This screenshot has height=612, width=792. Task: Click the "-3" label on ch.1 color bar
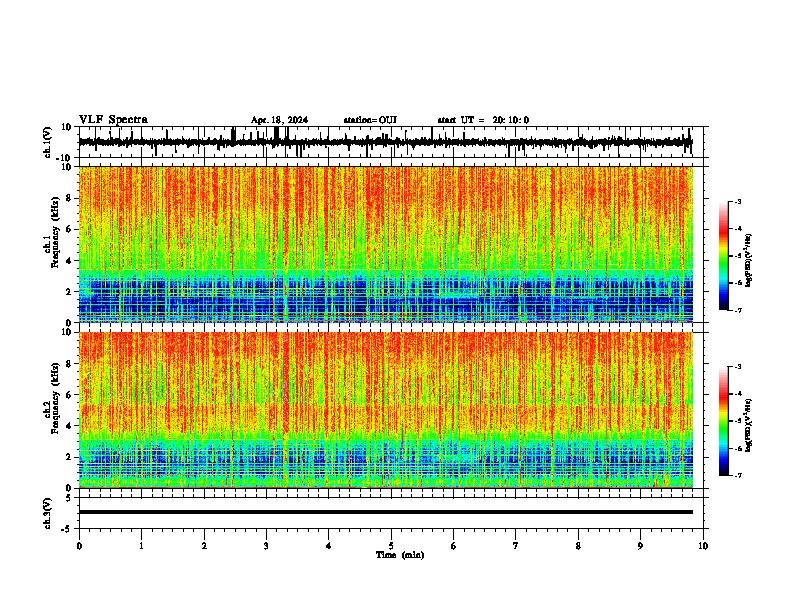click(737, 201)
